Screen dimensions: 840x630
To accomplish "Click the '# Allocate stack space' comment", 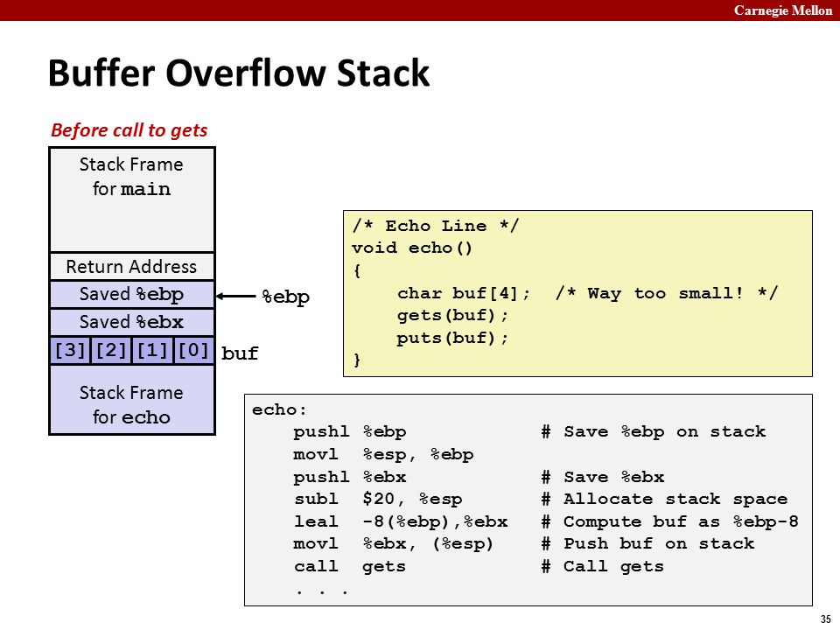I will pos(664,499).
